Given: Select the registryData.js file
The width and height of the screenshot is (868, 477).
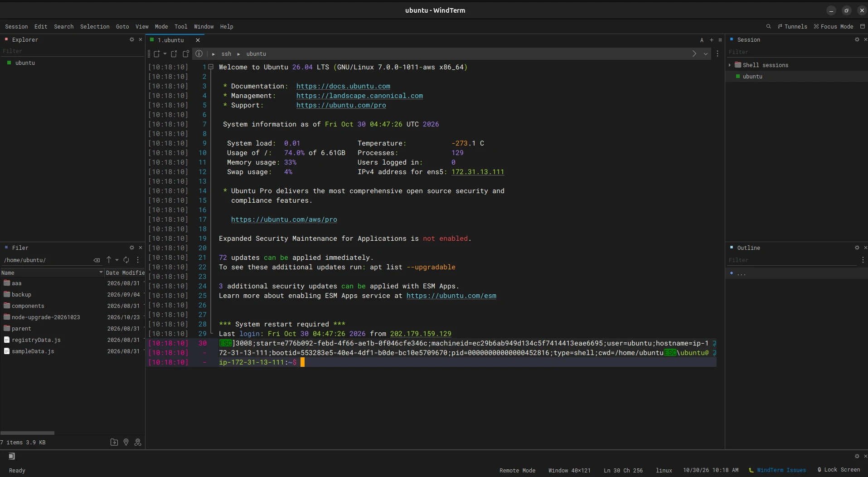Looking at the screenshot, I should 36,340.
